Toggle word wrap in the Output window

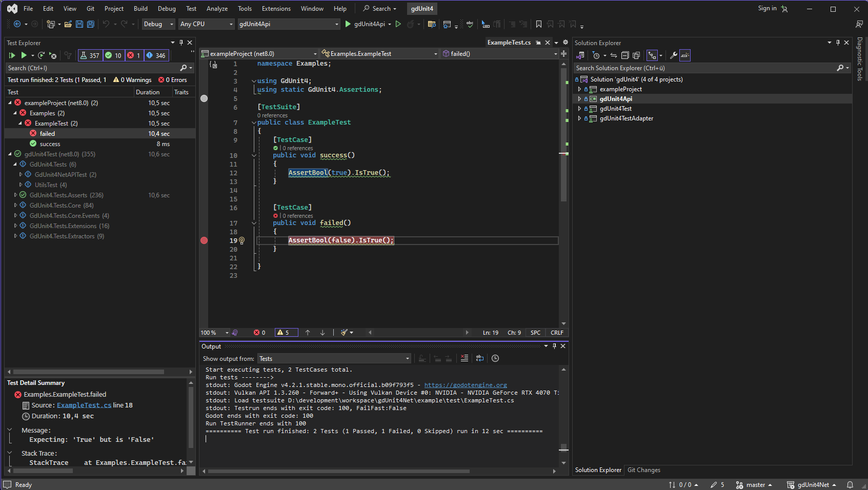coord(480,358)
